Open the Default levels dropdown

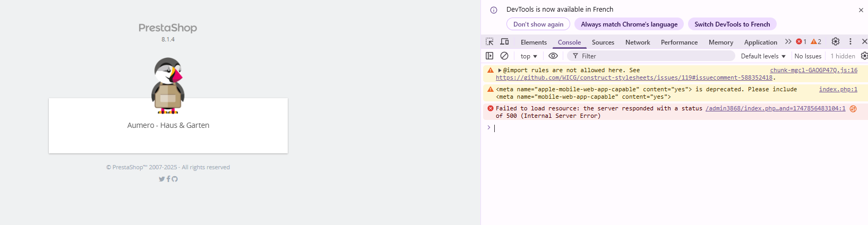coord(763,56)
